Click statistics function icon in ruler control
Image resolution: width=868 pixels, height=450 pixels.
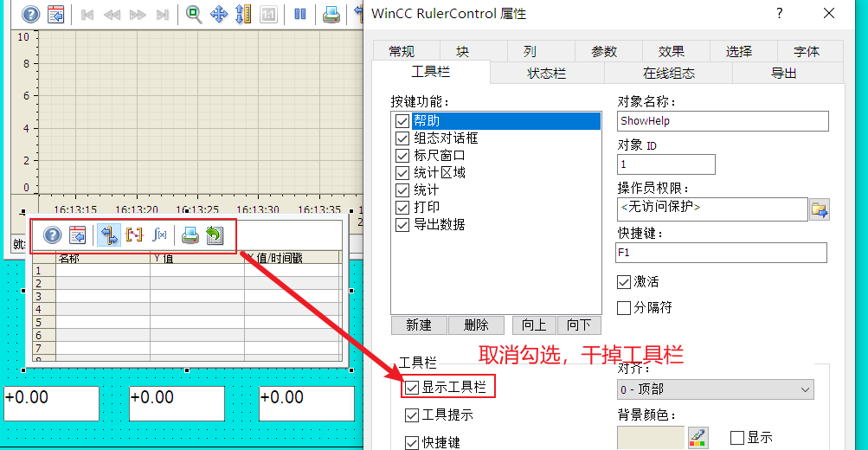pos(159,235)
